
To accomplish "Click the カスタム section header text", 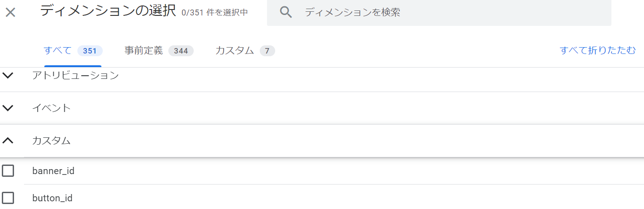I will [x=51, y=141].
